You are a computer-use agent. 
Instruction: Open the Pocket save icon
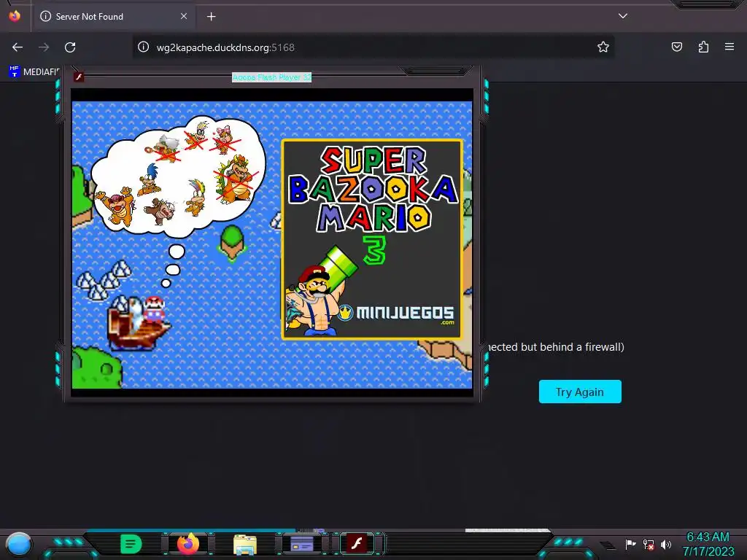pos(676,47)
